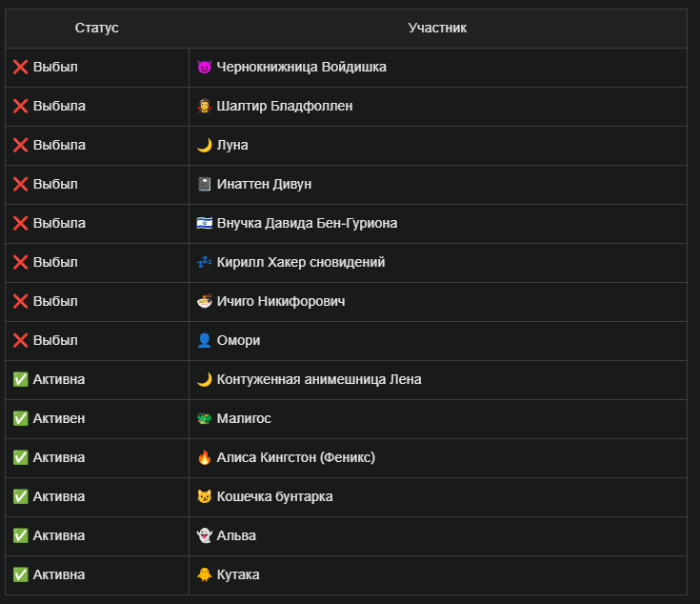The height and width of the screenshot is (604, 700).
Task: Click the chick emoji beside Кутака
Action: (x=204, y=574)
